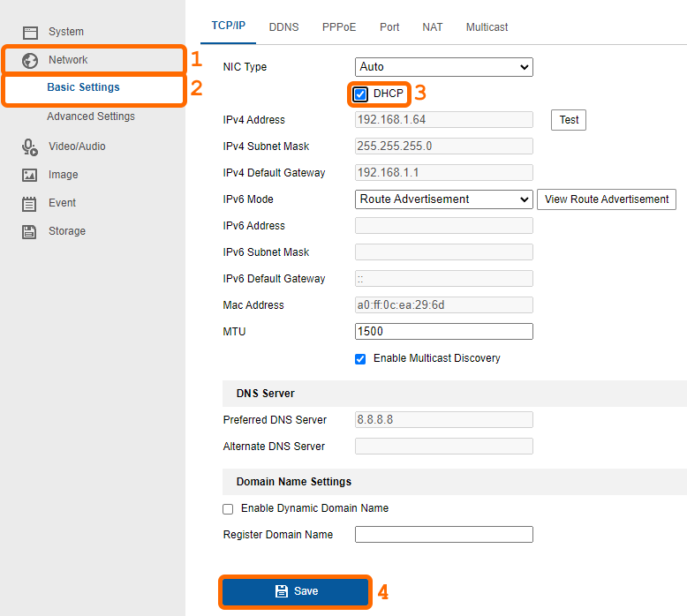Disable Enable Multicast Discovery checkbox
The image size is (687, 616).
[x=360, y=359]
